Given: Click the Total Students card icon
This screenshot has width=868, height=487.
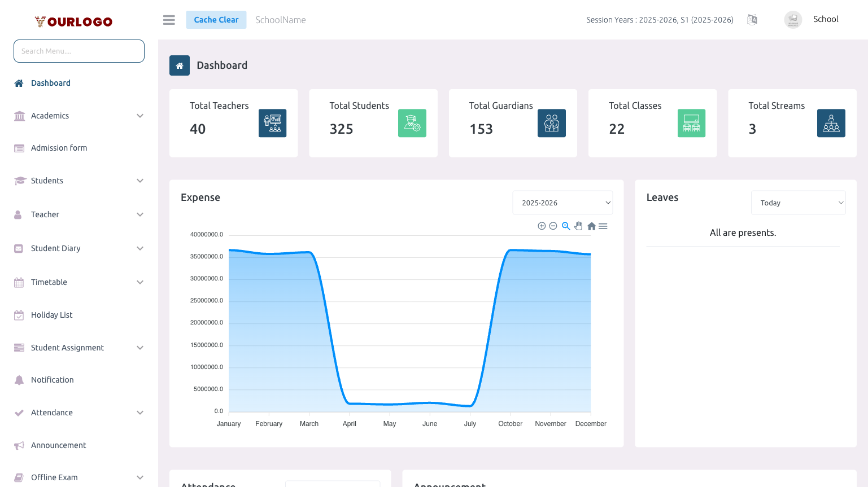Looking at the screenshot, I should click(412, 123).
